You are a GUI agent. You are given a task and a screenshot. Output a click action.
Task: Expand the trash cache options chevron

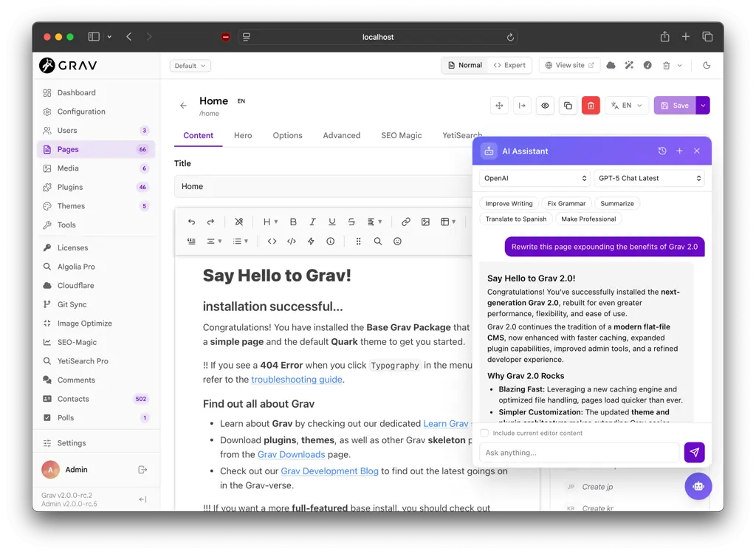pos(679,65)
